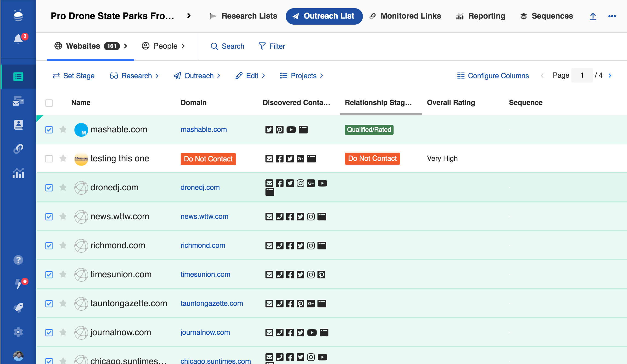The width and height of the screenshot is (627, 364).
Task: Open the dronedj.com domain link
Action: pos(200,187)
